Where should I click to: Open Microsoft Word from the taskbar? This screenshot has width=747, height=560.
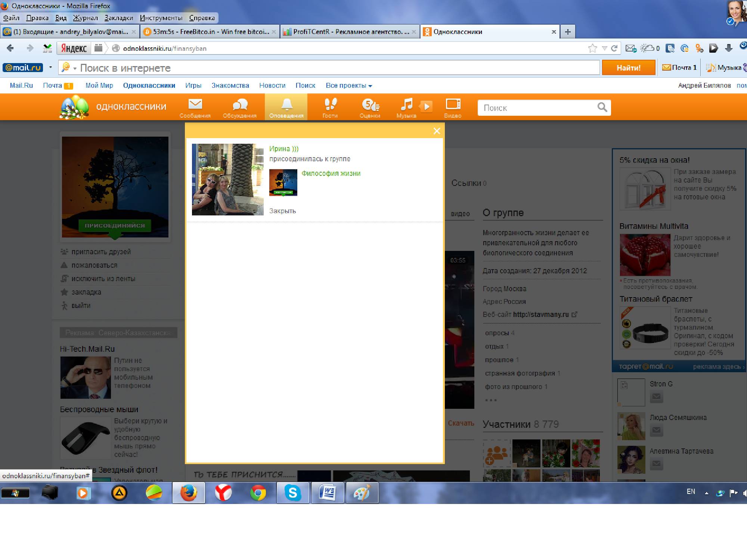328,493
